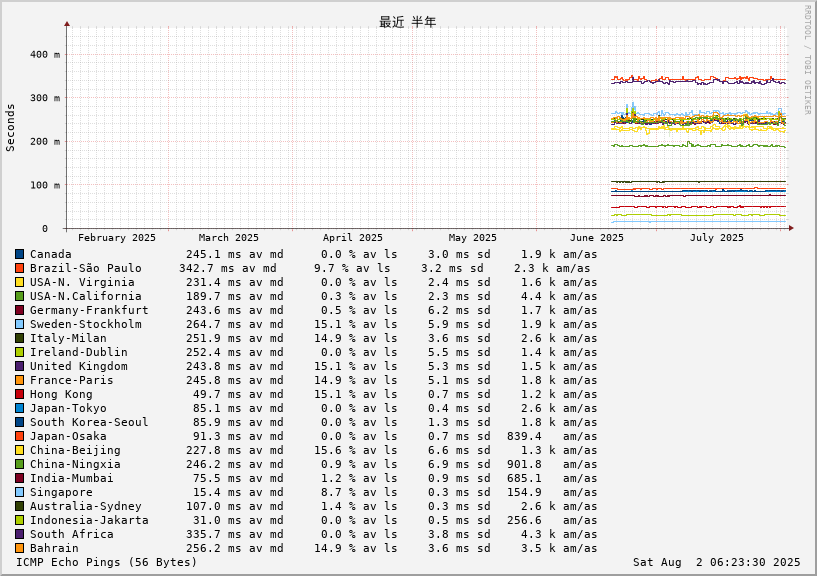Select the March 2025 x-axis label
Image resolution: width=817 pixels, height=576 pixels.
228,238
